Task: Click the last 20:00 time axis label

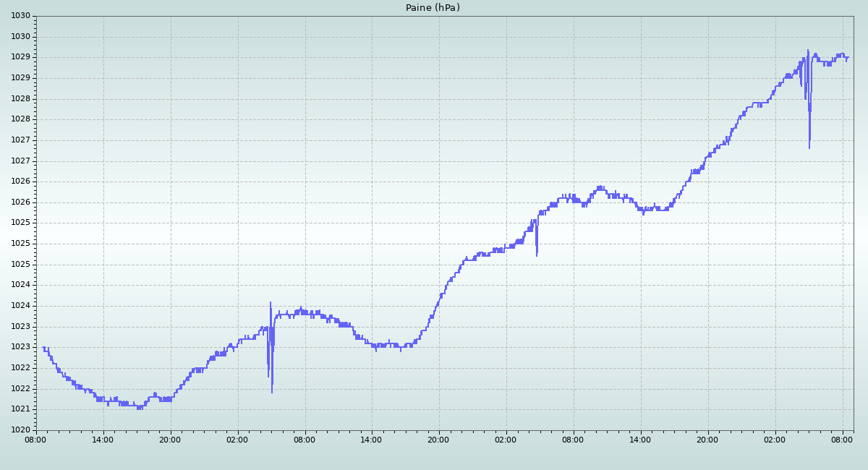Action: coord(707,439)
